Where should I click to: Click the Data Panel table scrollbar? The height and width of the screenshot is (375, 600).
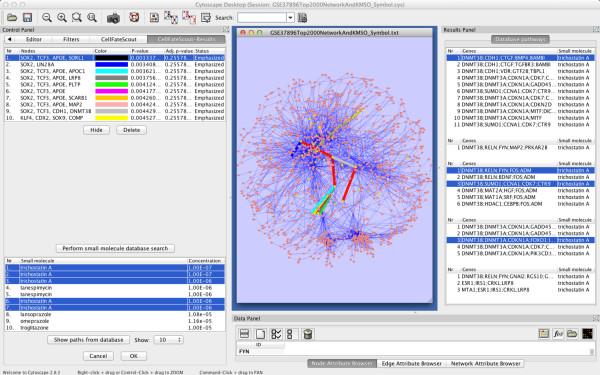[x=592, y=351]
